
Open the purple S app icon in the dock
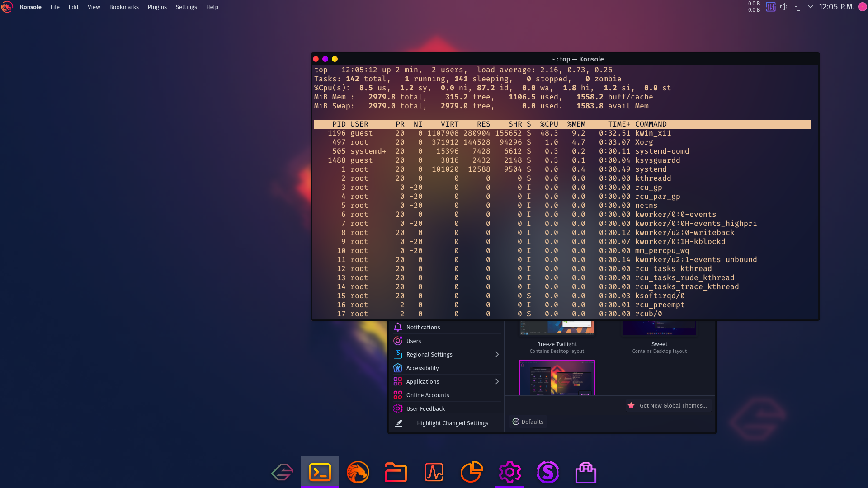(x=548, y=472)
